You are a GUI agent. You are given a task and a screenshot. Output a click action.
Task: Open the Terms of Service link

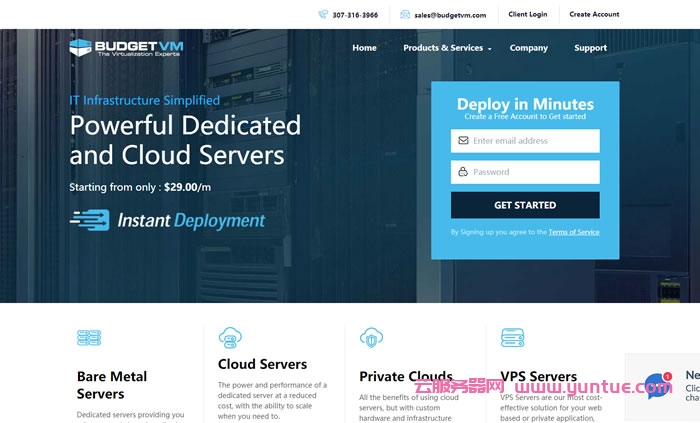point(573,232)
